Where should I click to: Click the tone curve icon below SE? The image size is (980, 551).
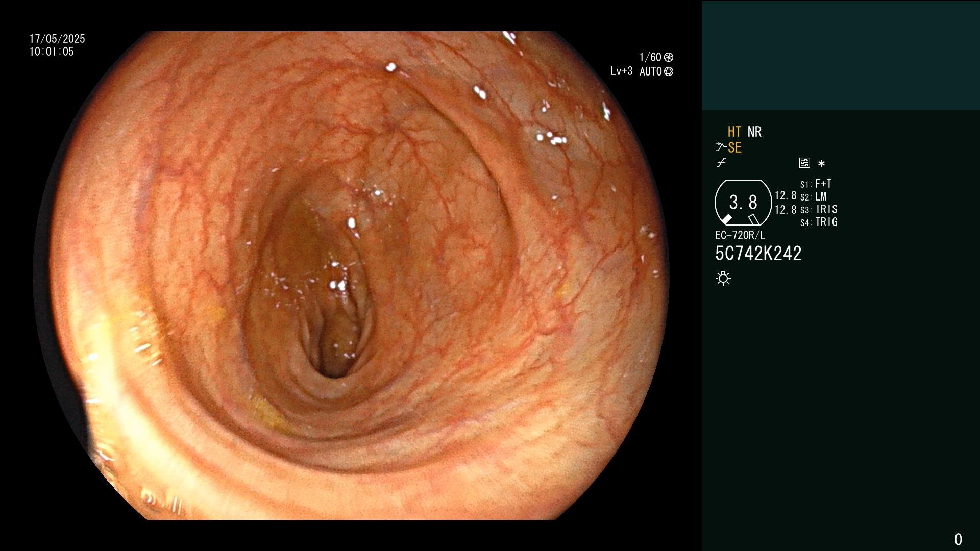(721, 163)
